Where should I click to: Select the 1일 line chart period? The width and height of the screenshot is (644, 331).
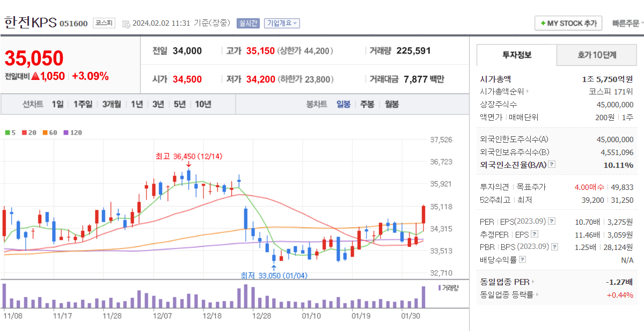point(57,104)
